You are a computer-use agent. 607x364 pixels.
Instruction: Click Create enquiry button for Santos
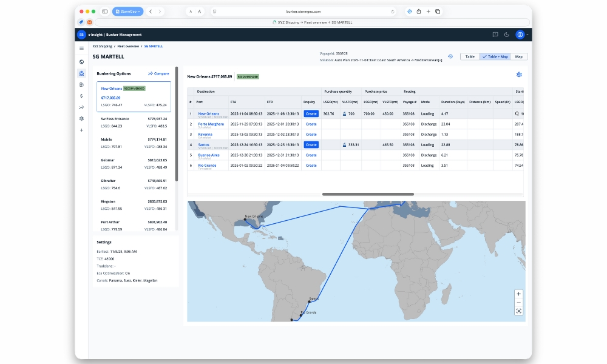311,145
